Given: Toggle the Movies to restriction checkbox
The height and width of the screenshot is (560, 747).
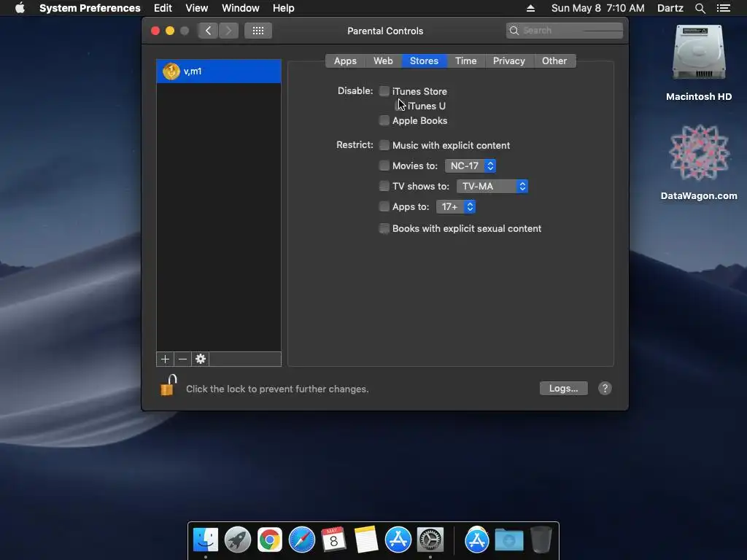Looking at the screenshot, I should point(384,166).
